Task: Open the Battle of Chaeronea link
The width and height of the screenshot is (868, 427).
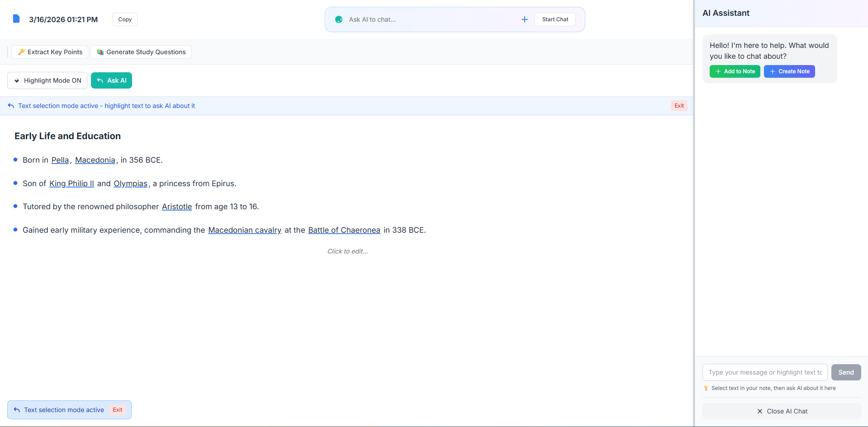Action: click(344, 230)
